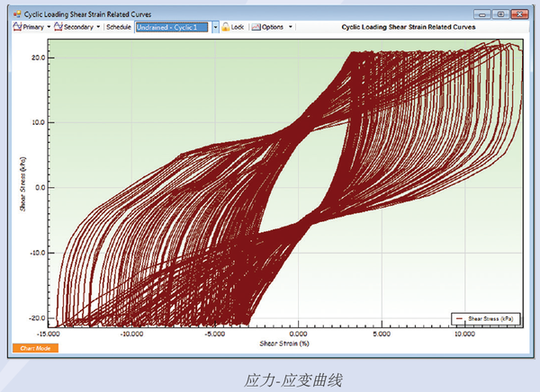Expand the Options dropdown arrow
Screen dimensions: 540x392
291,27
